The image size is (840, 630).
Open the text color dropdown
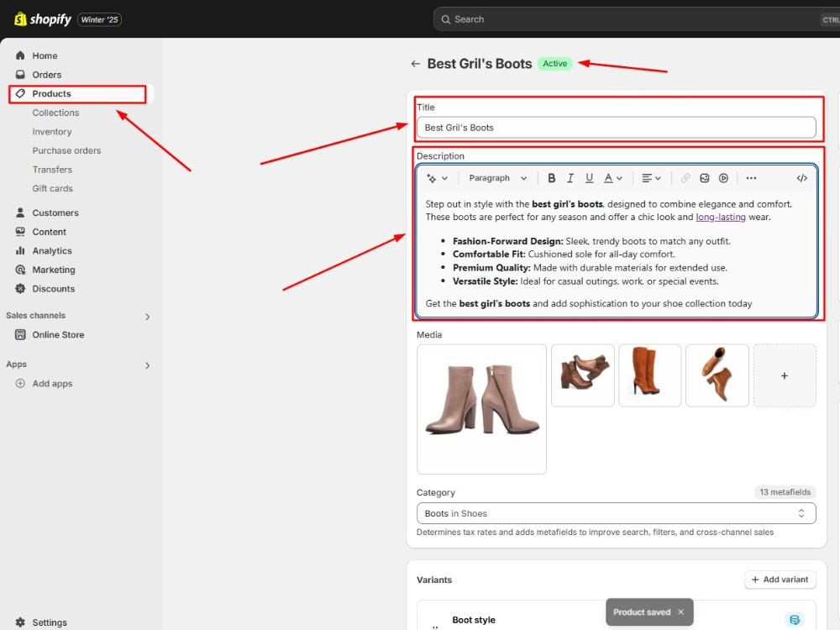click(x=613, y=178)
